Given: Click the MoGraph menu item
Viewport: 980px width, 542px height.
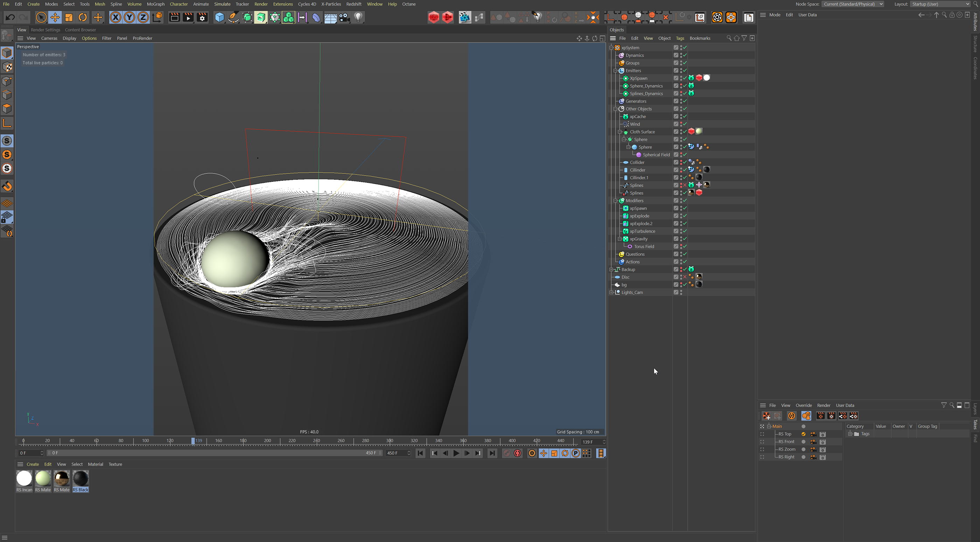Looking at the screenshot, I should [x=157, y=4].
